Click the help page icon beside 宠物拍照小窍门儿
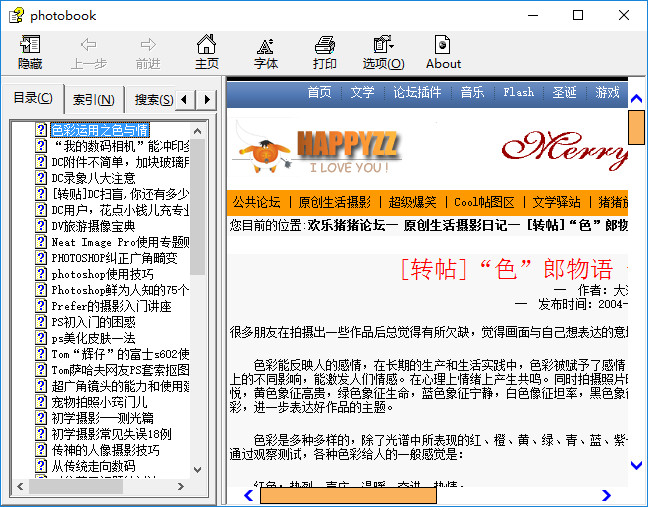This screenshot has height=507, width=648. [41, 402]
